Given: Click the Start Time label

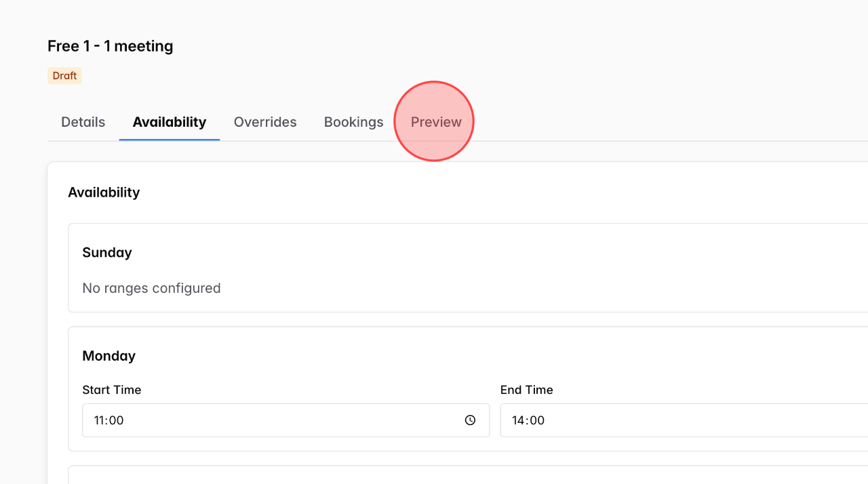Looking at the screenshot, I should point(112,390).
